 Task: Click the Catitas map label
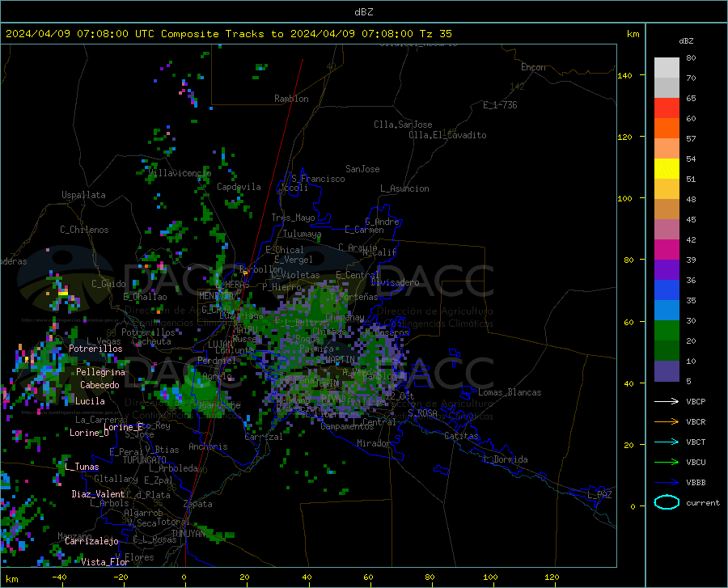click(461, 436)
